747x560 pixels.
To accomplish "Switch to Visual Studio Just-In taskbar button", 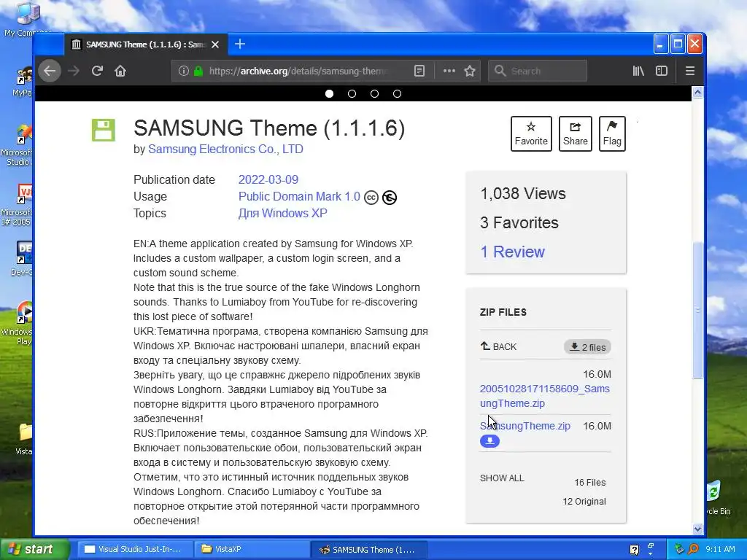I will coord(135,550).
